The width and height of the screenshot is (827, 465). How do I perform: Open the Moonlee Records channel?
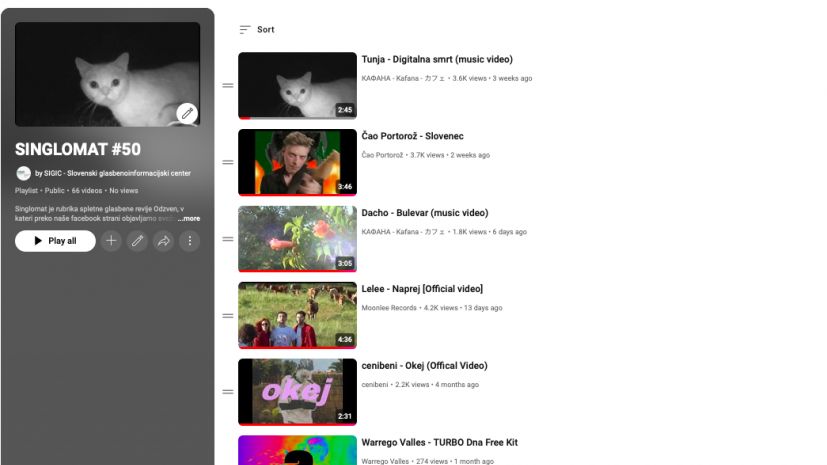click(x=389, y=308)
